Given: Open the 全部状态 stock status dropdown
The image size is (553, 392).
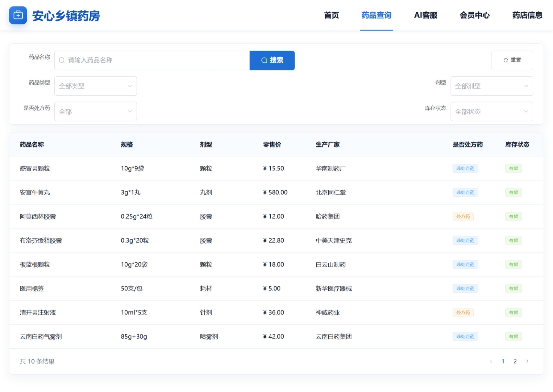Looking at the screenshot, I should 492,112.
